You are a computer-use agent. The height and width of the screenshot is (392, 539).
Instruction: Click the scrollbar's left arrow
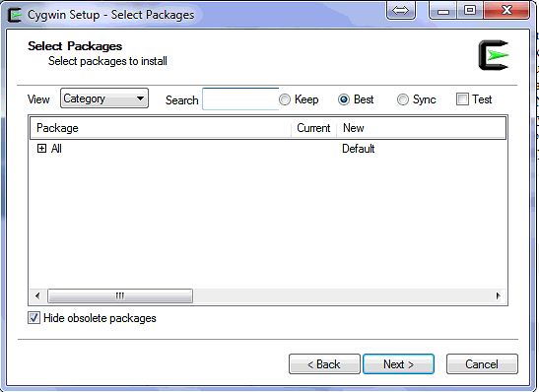pyautogui.click(x=37, y=295)
